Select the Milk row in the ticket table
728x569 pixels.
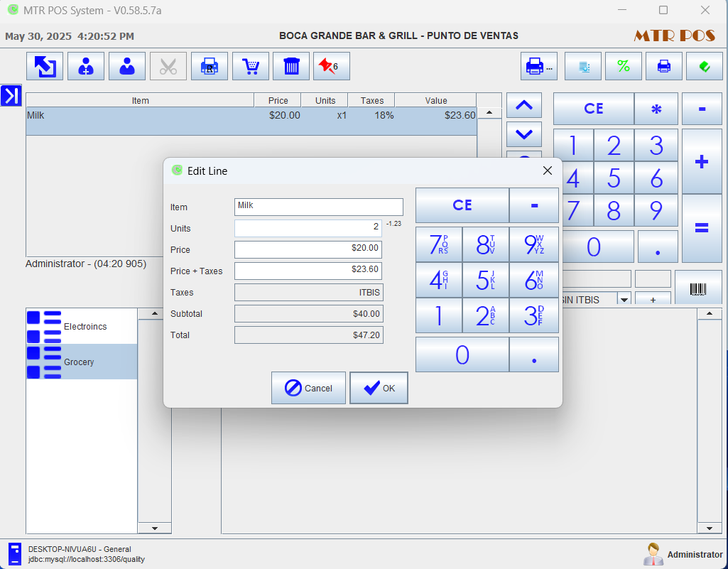(x=251, y=121)
